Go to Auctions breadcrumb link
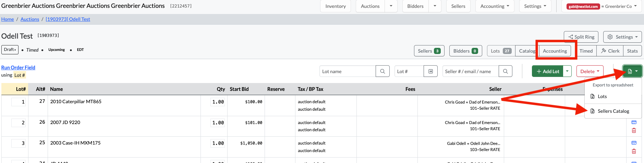644x163 pixels. tap(30, 19)
